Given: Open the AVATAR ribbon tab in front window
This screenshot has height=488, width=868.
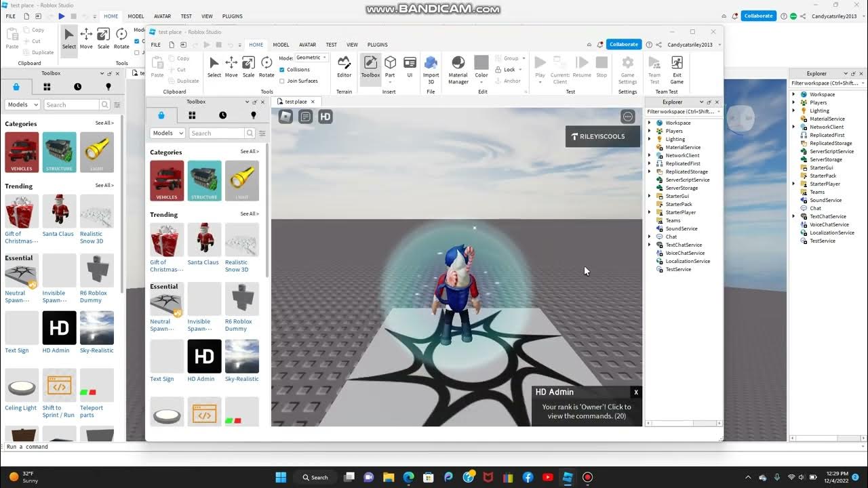Looking at the screenshot, I should (307, 45).
